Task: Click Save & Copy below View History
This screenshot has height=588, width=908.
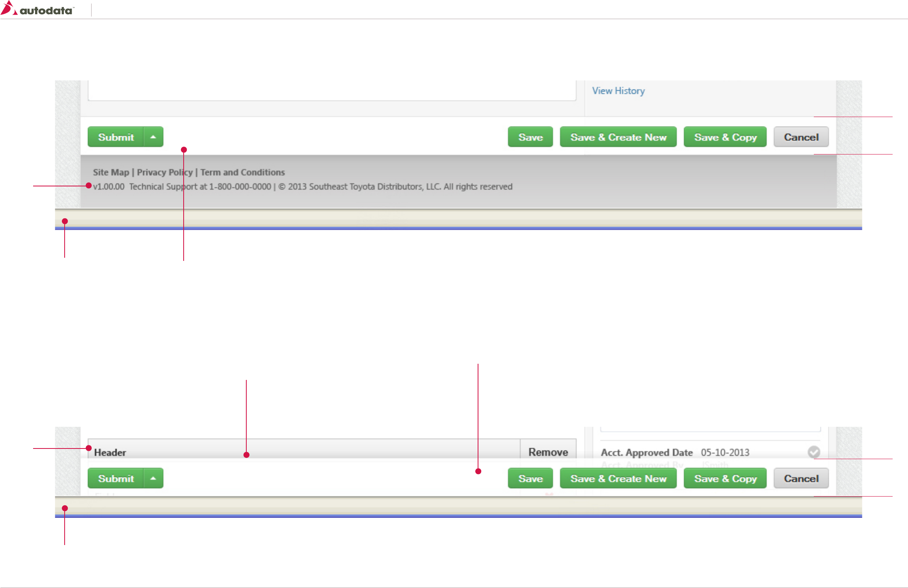Action: coord(725,137)
